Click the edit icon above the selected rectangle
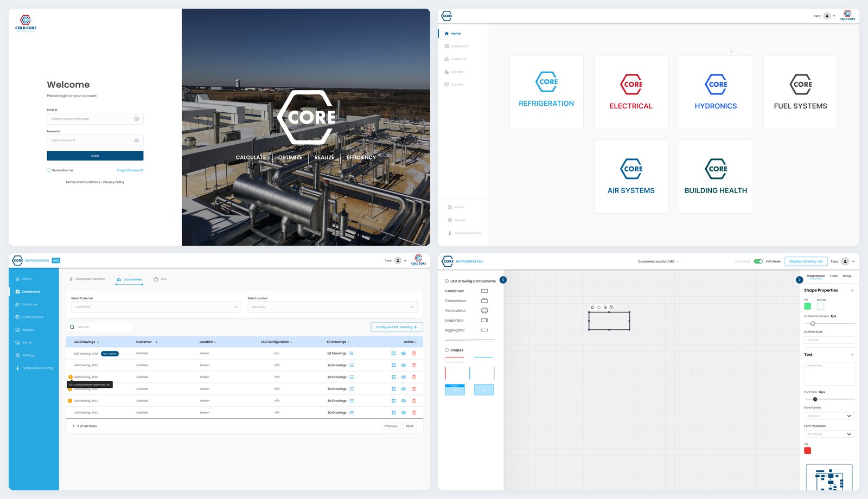The width and height of the screenshot is (868, 499). click(605, 308)
